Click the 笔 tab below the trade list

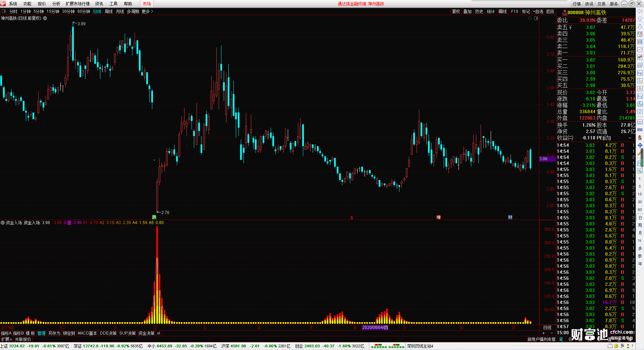click(561, 339)
